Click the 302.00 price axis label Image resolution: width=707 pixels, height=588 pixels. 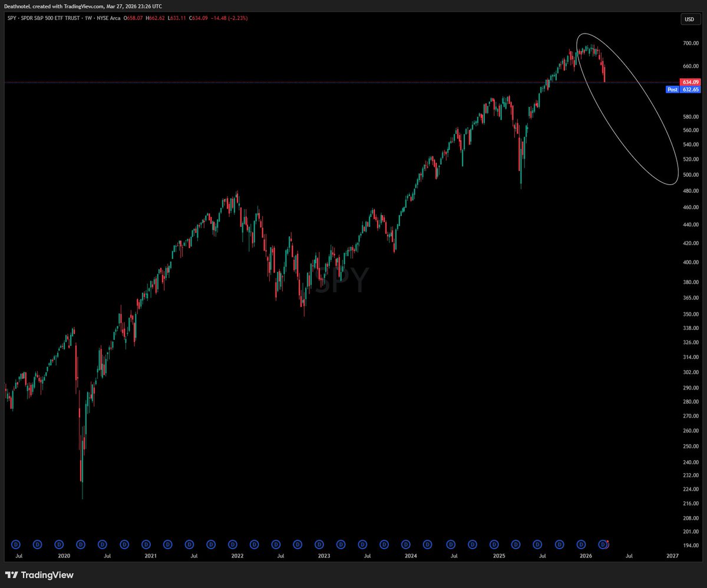tap(691, 372)
